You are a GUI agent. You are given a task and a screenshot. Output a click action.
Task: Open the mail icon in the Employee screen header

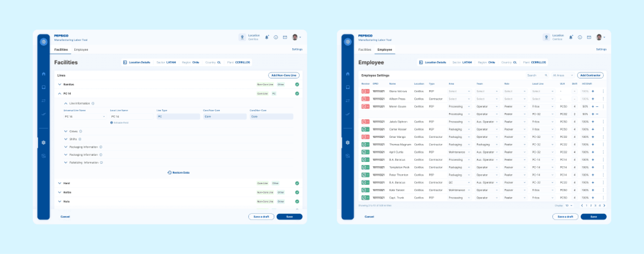(x=589, y=37)
